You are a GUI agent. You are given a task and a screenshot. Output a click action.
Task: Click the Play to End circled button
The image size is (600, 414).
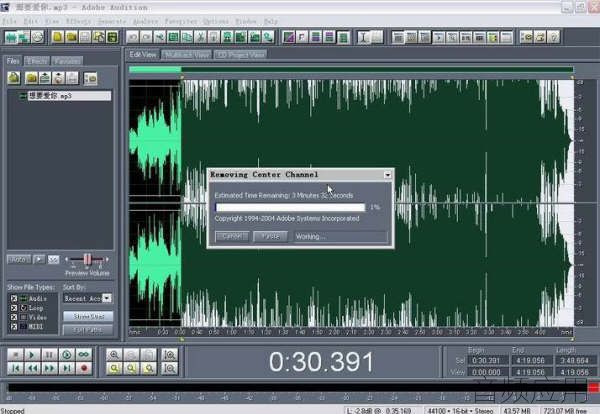click(x=67, y=355)
